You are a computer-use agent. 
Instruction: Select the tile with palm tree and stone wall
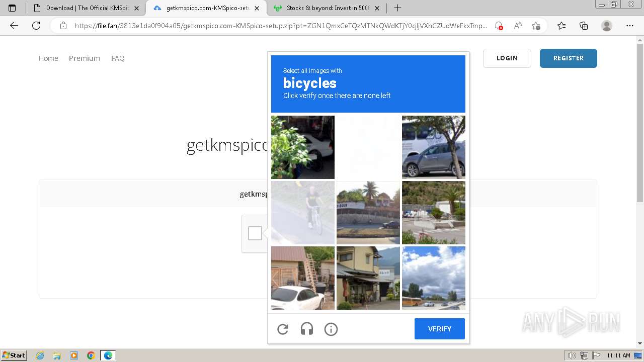(368, 213)
